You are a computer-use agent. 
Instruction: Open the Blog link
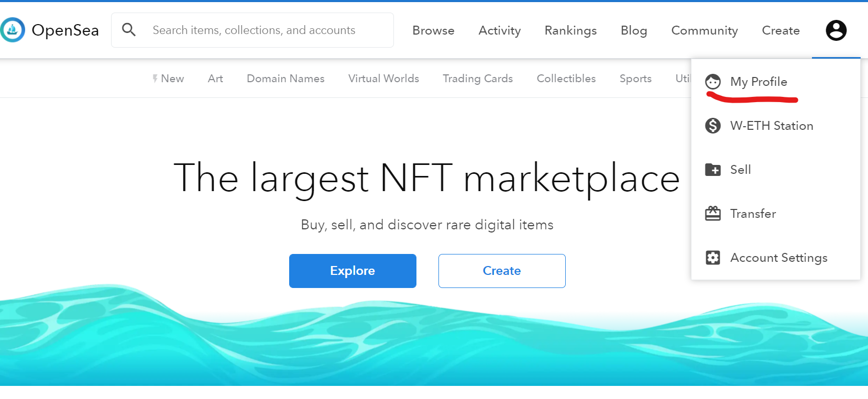[x=634, y=30]
